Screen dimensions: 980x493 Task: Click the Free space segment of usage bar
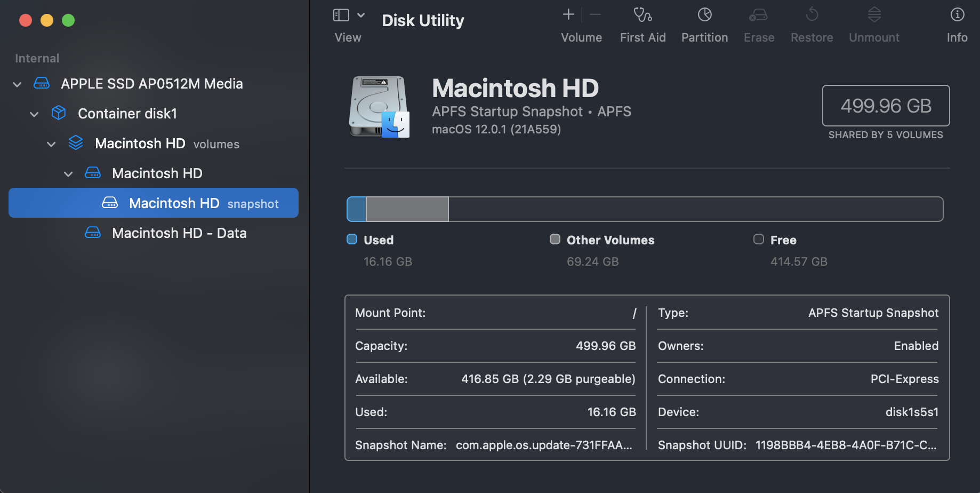point(696,209)
